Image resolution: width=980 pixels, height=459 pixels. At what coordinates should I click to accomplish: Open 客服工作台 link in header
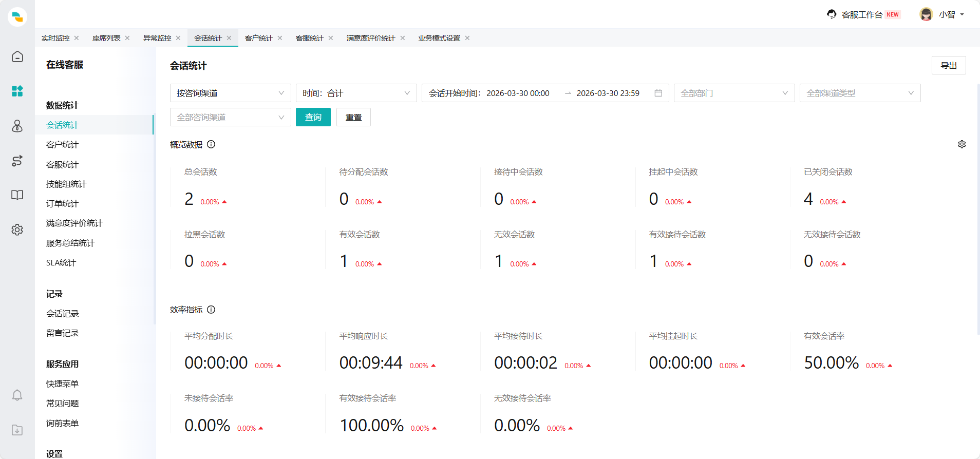point(862,14)
